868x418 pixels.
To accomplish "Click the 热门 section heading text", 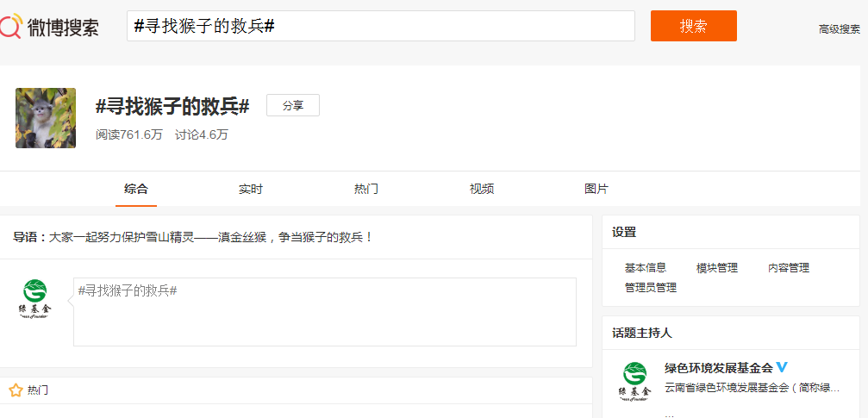I will 38,390.
